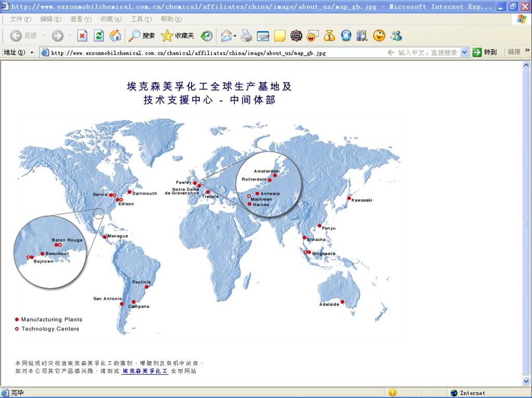Click the Adelaide label on the map
532x398 pixels.
[329, 304]
